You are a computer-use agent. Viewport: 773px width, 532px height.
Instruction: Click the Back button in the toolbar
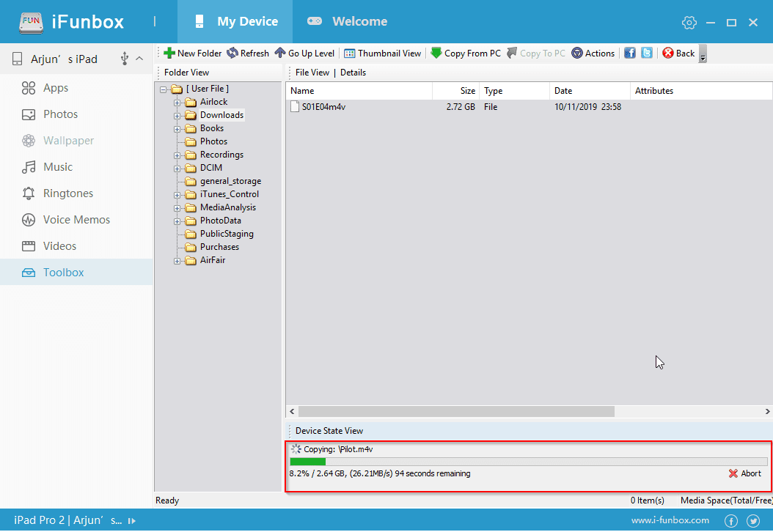(678, 53)
